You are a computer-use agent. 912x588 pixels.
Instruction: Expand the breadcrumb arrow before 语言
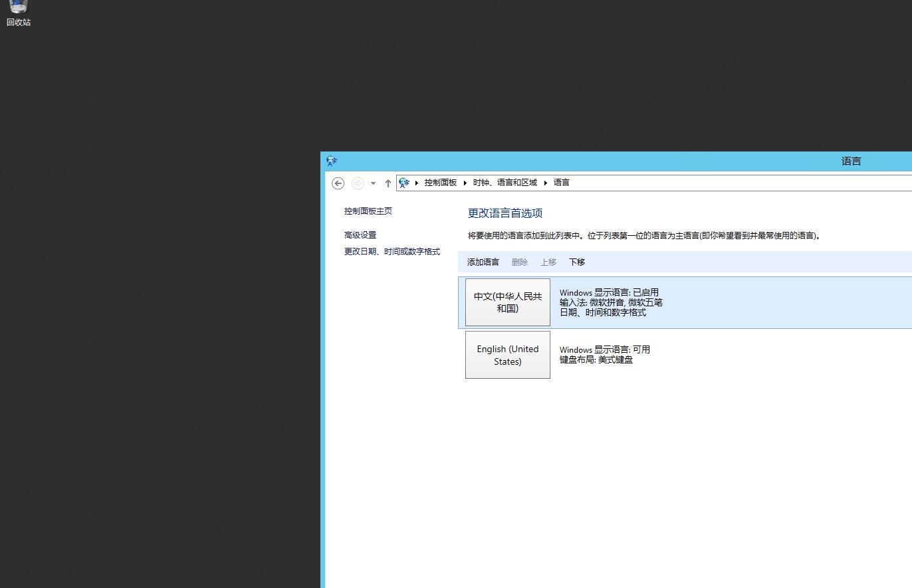pyautogui.click(x=545, y=183)
